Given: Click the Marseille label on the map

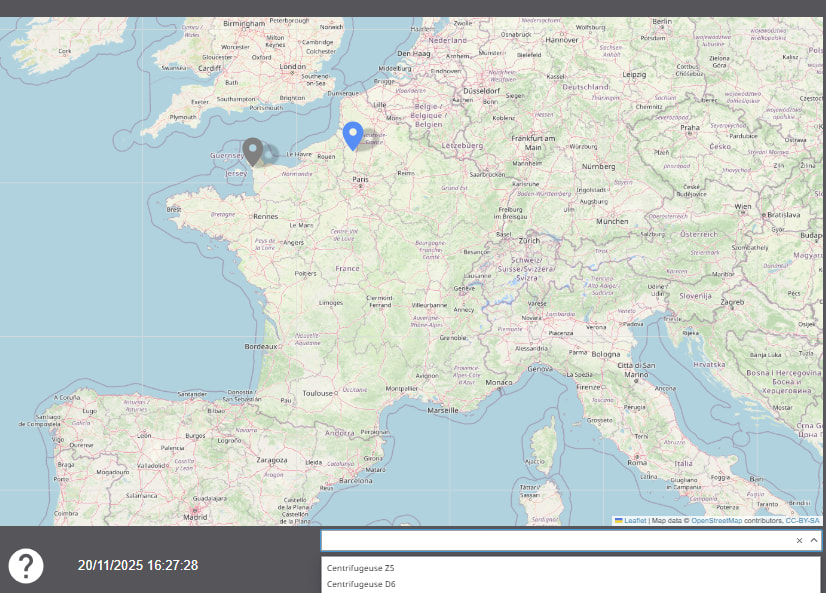Looking at the screenshot, I should click(x=443, y=410).
